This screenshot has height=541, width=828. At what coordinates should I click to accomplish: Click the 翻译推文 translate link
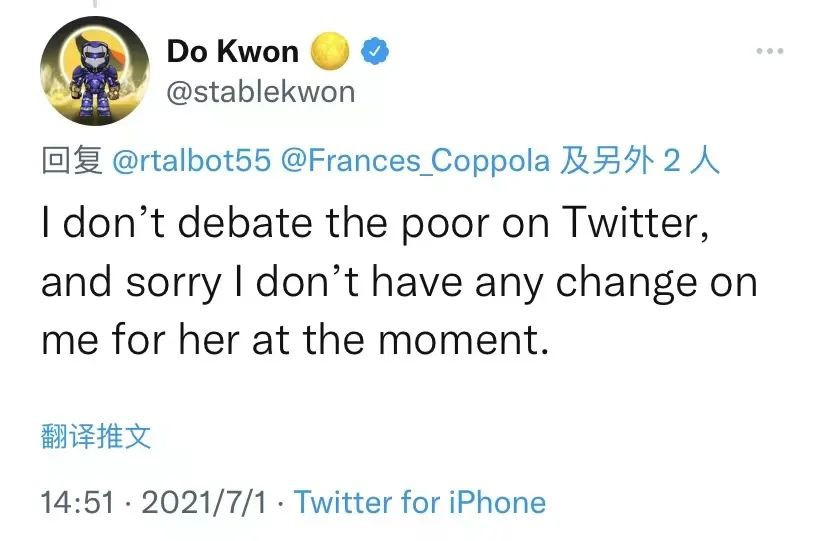[96, 436]
